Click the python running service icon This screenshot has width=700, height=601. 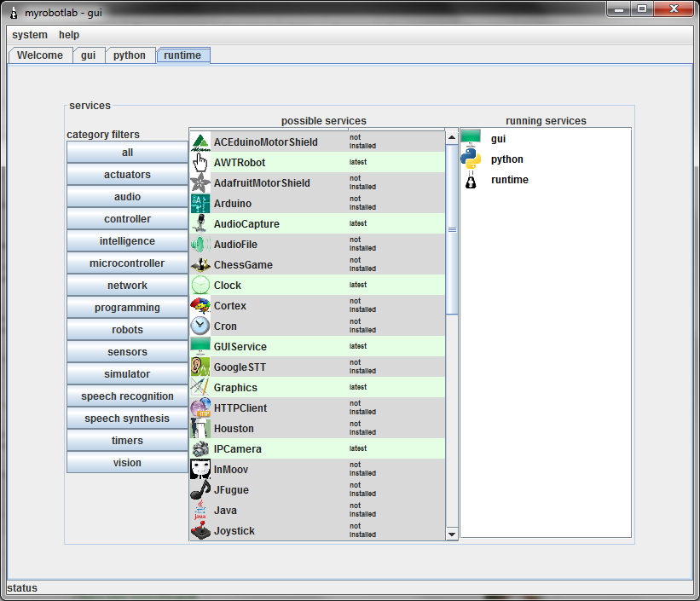[471, 159]
